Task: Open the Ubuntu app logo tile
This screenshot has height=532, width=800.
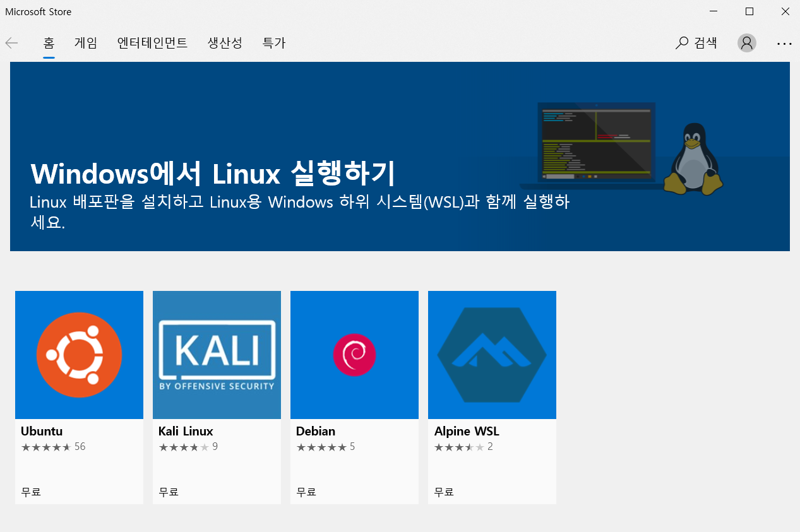Action: [x=79, y=355]
